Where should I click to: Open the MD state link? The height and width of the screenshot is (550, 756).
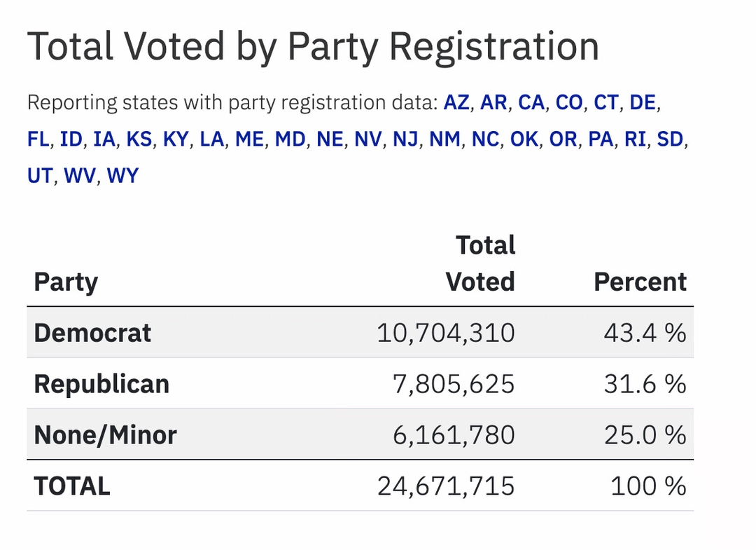point(290,139)
